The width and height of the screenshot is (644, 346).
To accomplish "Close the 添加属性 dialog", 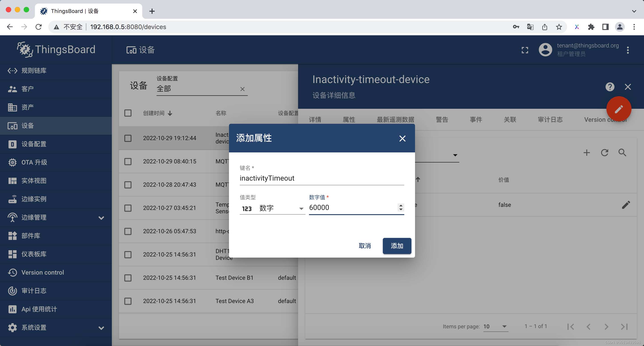I will point(402,138).
